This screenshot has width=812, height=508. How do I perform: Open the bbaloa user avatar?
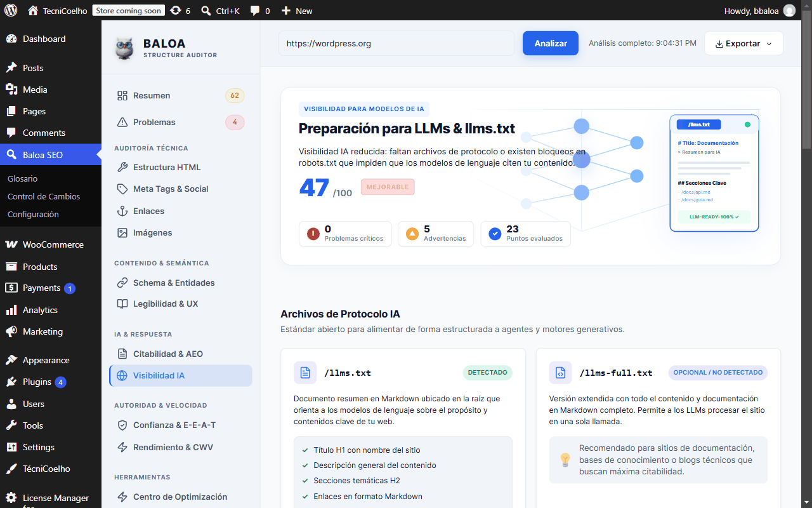[x=789, y=10]
